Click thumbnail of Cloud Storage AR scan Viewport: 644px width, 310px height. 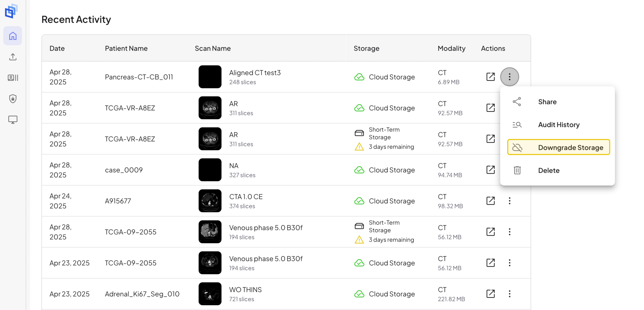(210, 108)
